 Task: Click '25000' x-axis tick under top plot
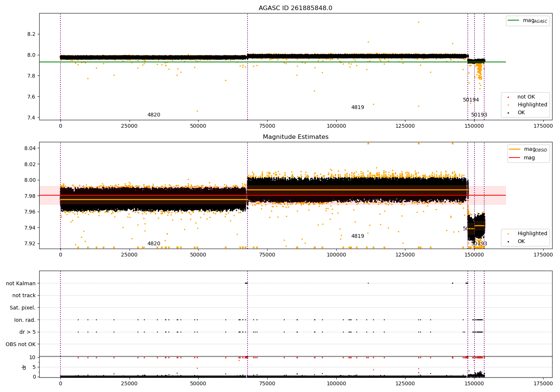[130, 126]
